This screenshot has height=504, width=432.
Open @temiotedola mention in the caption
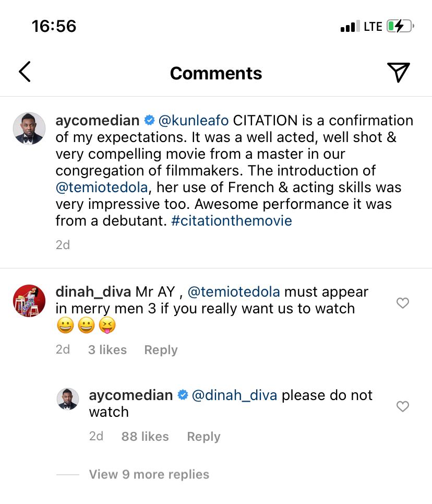(x=103, y=187)
